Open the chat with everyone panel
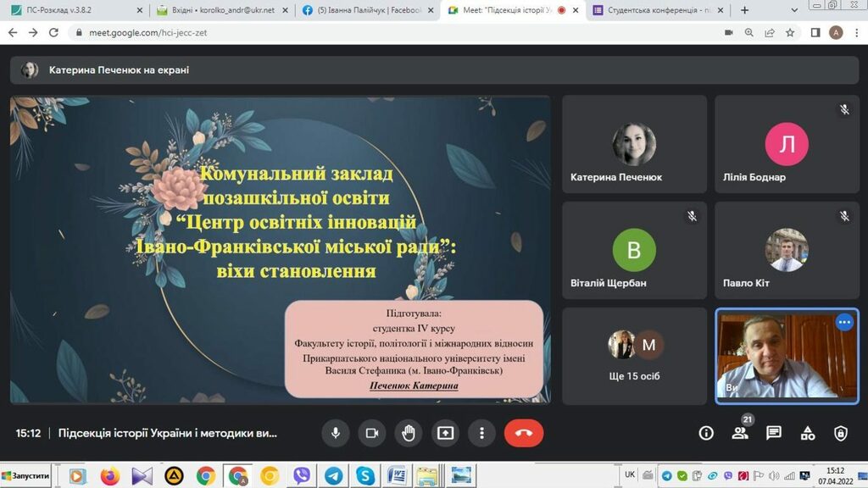Viewport: 868px width, 488px height. pyautogui.click(x=773, y=433)
